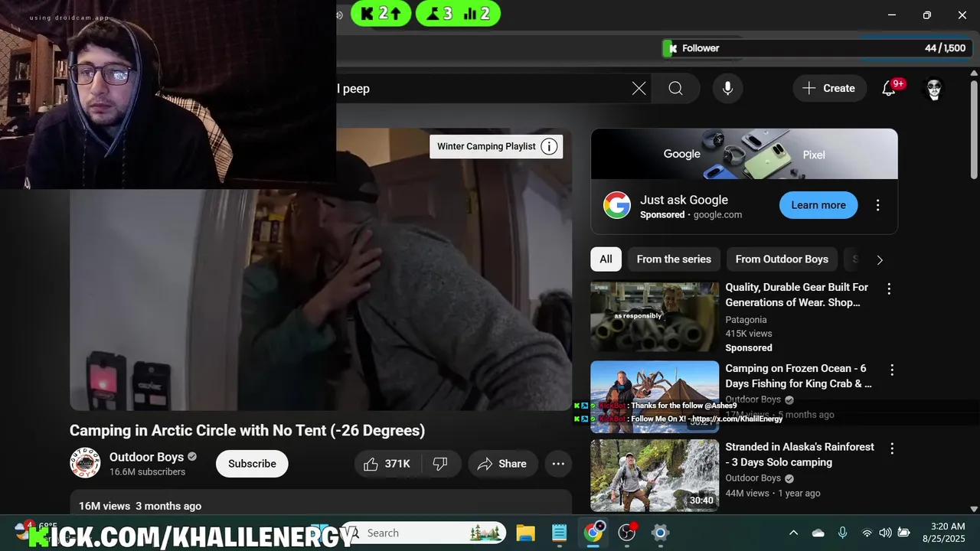980x551 pixels.
Task: Open OneDrive cloud tray icon
Action: point(818,533)
